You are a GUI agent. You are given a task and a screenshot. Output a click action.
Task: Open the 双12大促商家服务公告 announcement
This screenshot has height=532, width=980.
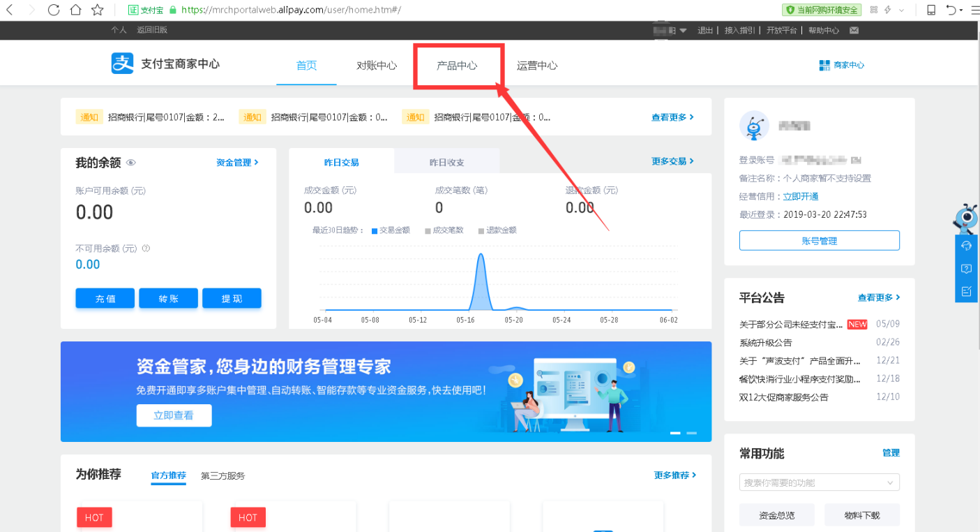(784, 397)
